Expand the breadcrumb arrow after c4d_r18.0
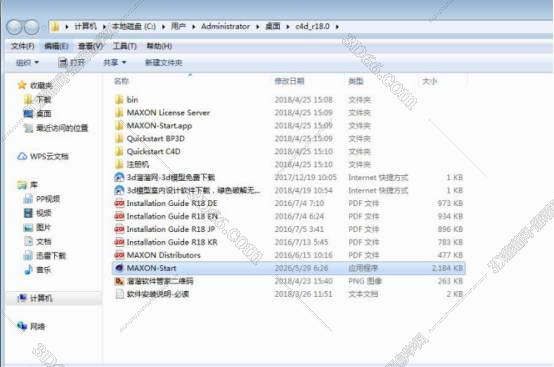554x367 pixels. click(x=337, y=26)
